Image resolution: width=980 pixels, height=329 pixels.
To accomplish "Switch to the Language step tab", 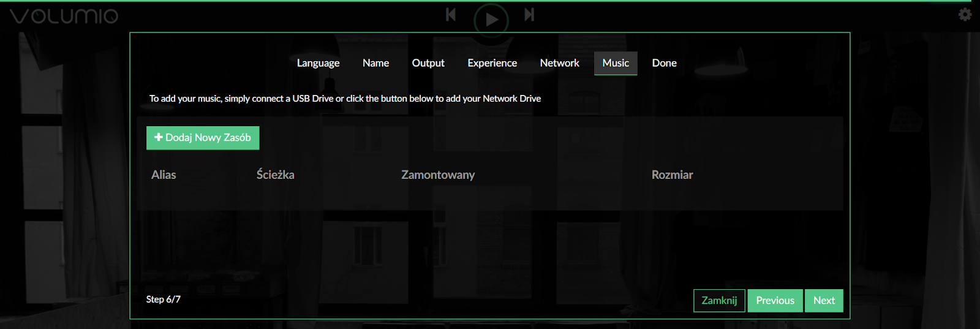I will pos(318,63).
